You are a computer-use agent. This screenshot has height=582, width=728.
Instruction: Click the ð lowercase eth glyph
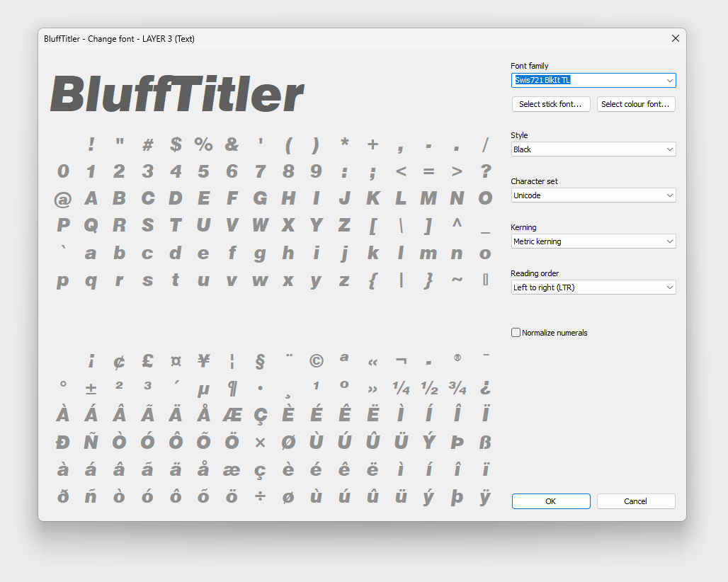pos(63,496)
